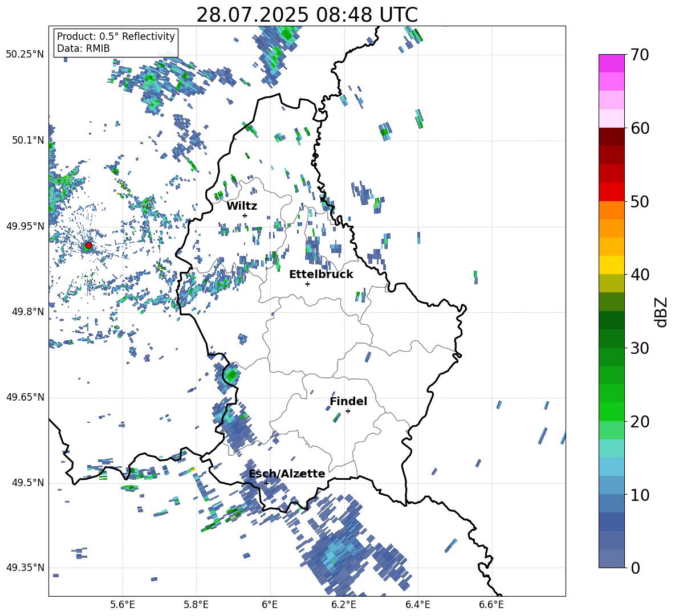Image resolution: width=675 pixels, height=616 pixels.
Task: Click the 50.1°N latitude label
Action: coord(28,140)
